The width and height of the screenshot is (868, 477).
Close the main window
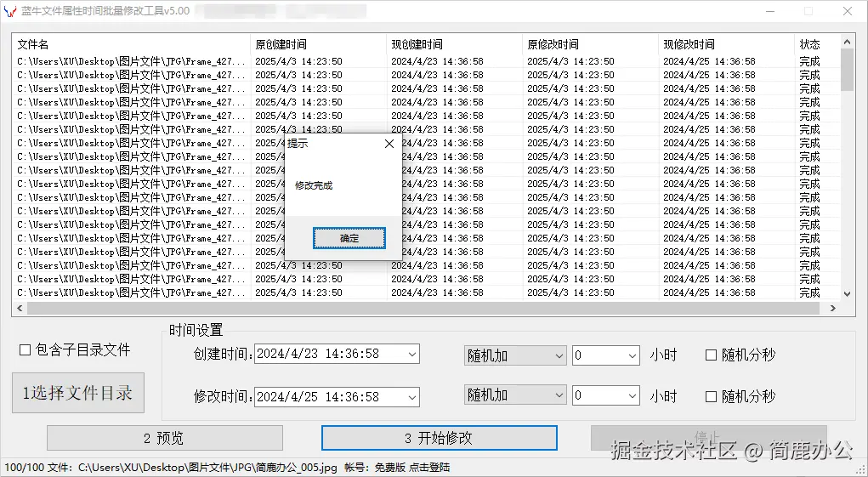tap(848, 11)
